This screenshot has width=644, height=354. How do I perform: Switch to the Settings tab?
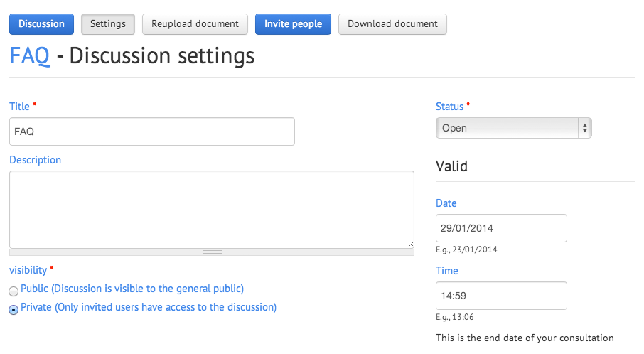[x=108, y=24]
